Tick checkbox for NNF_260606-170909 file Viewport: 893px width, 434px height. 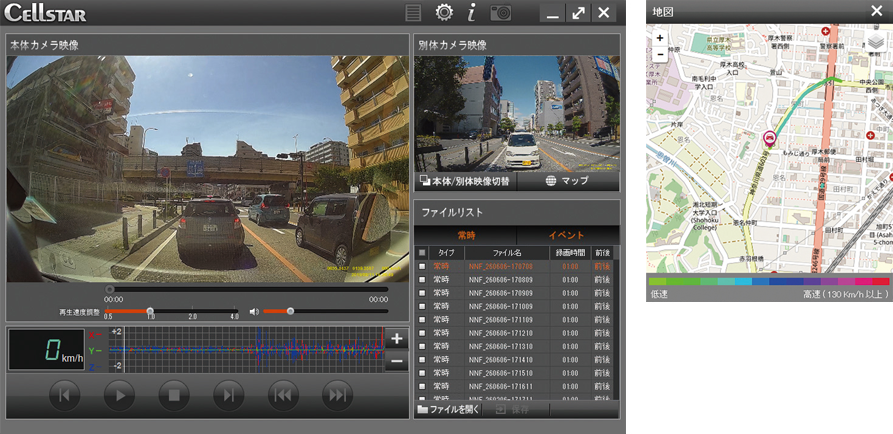click(x=422, y=293)
